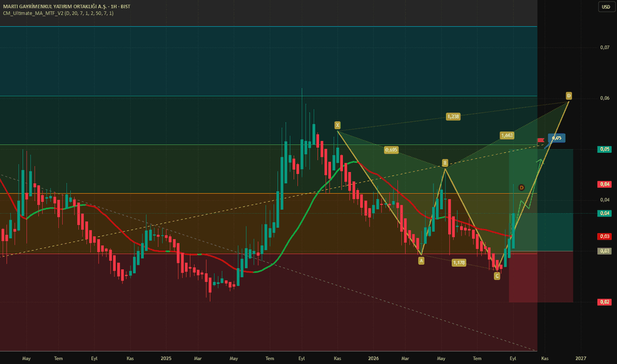Click the red 0,03 price axis label
617x364 pixels.
point(604,236)
